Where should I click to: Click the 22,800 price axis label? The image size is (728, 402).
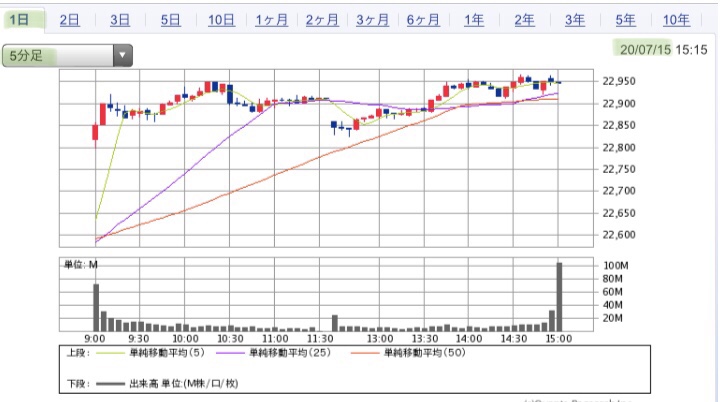(x=618, y=148)
